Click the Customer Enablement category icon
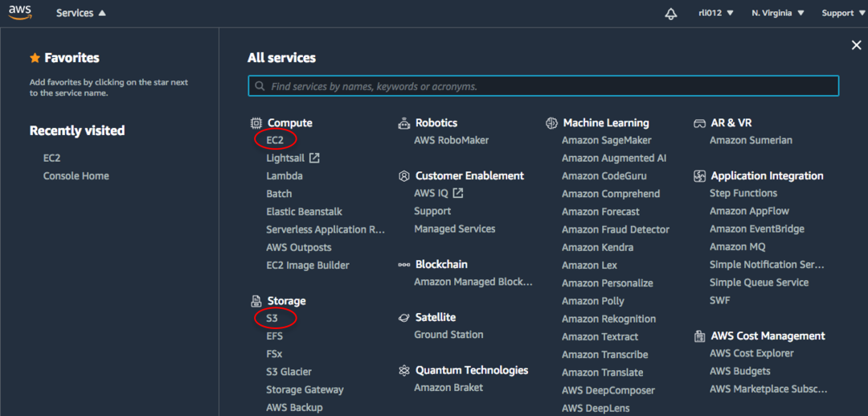The image size is (868, 416). pos(404,175)
